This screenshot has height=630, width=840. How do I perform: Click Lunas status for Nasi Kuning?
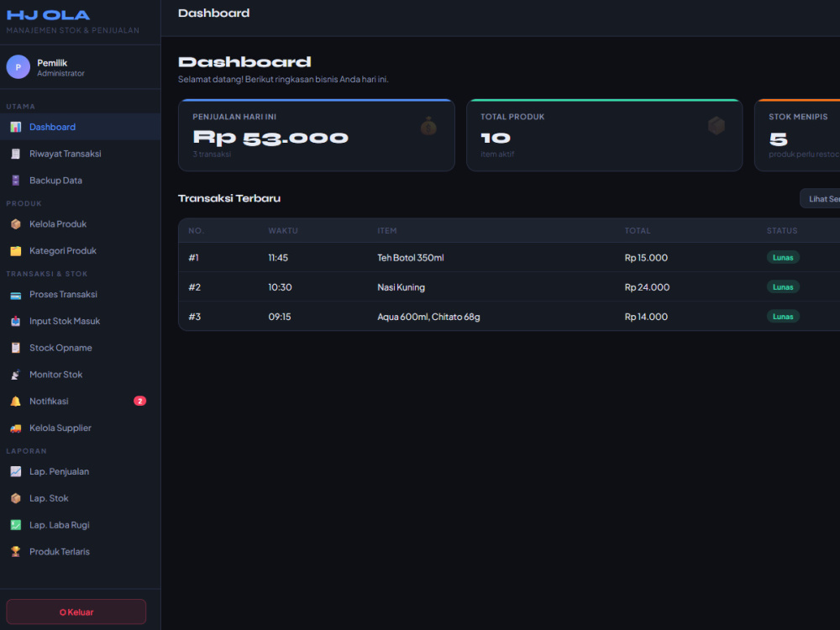[x=783, y=287]
